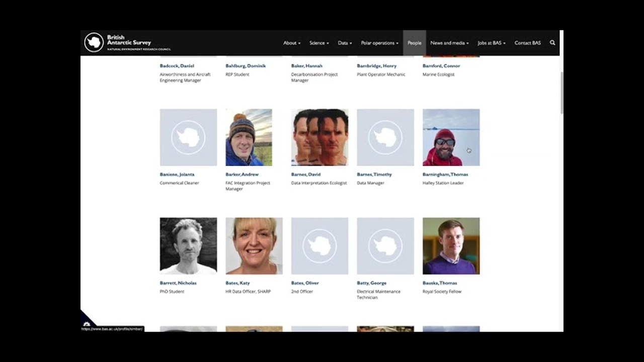Click the 'Halley Station Leader' job title
644x362 pixels.
pos(443,183)
